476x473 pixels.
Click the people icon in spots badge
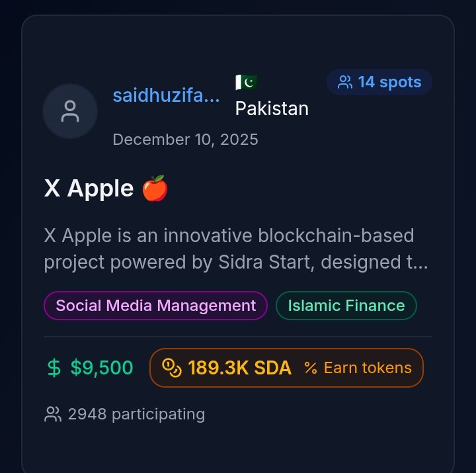tap(345, 83)
